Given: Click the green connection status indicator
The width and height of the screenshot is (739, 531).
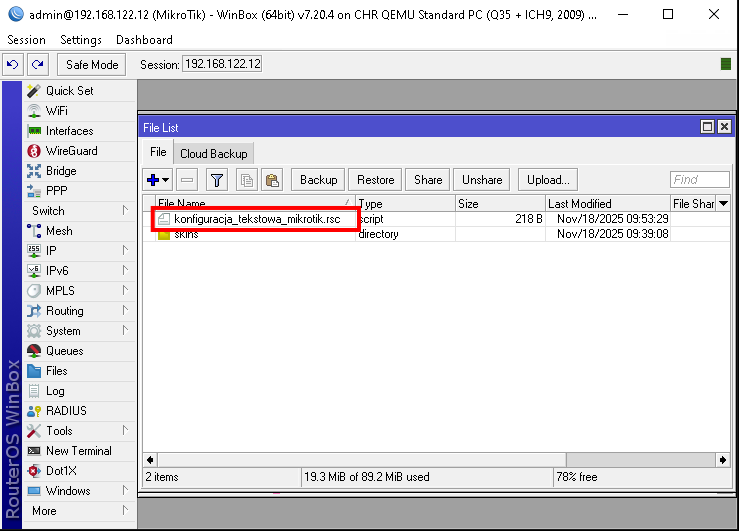Looking at the screenshot, I should click(726, 64).
